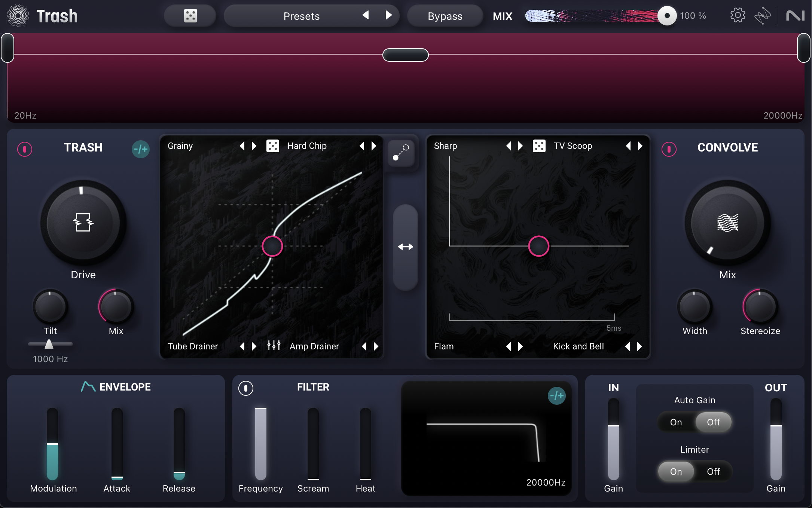This screenshot has height=508, width=812.
Task: Toggle the Filter module power button
Action: 246,388
